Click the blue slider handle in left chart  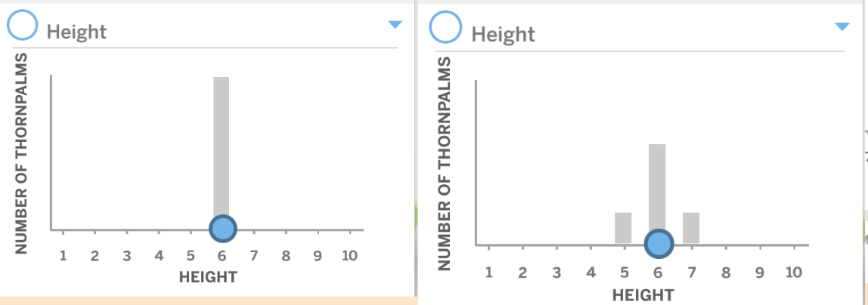pos(222,228)
